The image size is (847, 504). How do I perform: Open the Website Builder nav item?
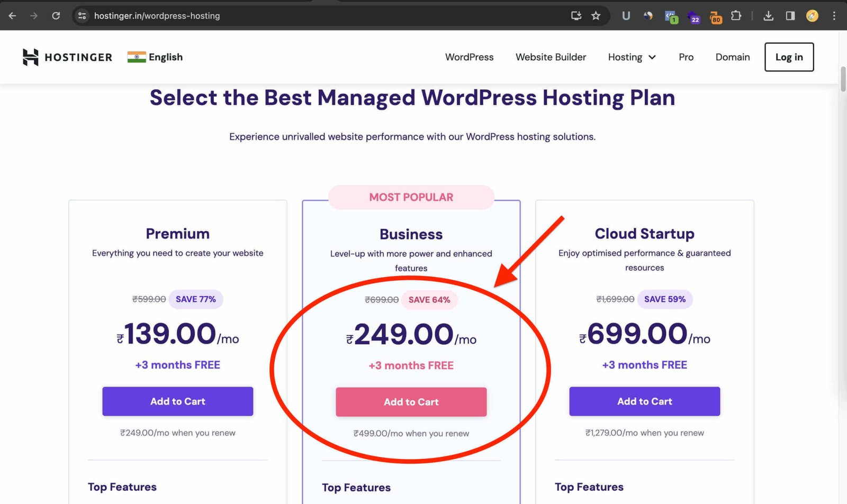click(551, 57)
